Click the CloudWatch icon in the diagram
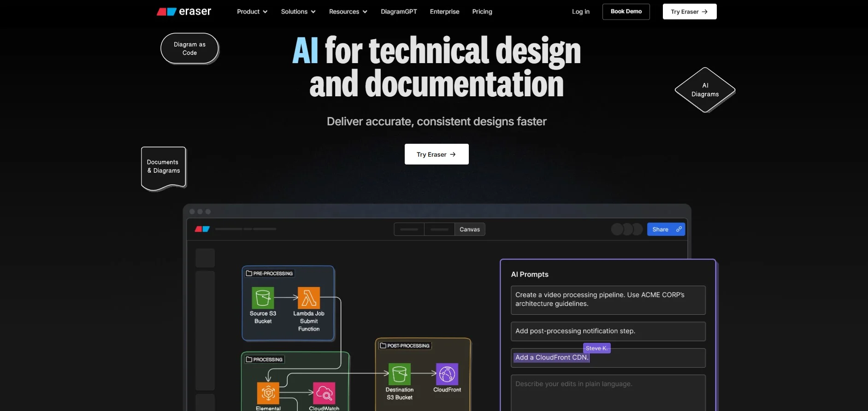The width and height of the screenshot is (868, 411). click(324, 393)
